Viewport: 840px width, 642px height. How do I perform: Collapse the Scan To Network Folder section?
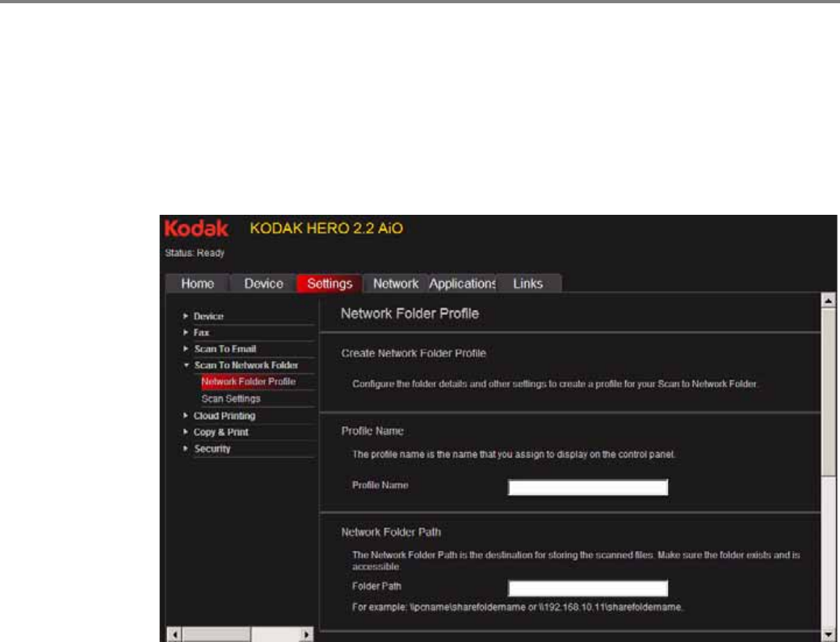tap(186, 365)
